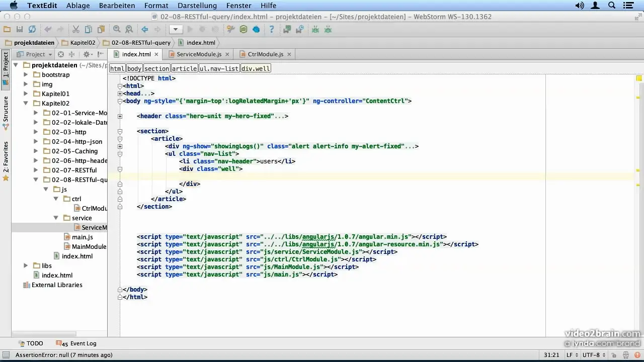Click the Redo arrow icon
The image size is (644, 362).
tap(60, 30)
